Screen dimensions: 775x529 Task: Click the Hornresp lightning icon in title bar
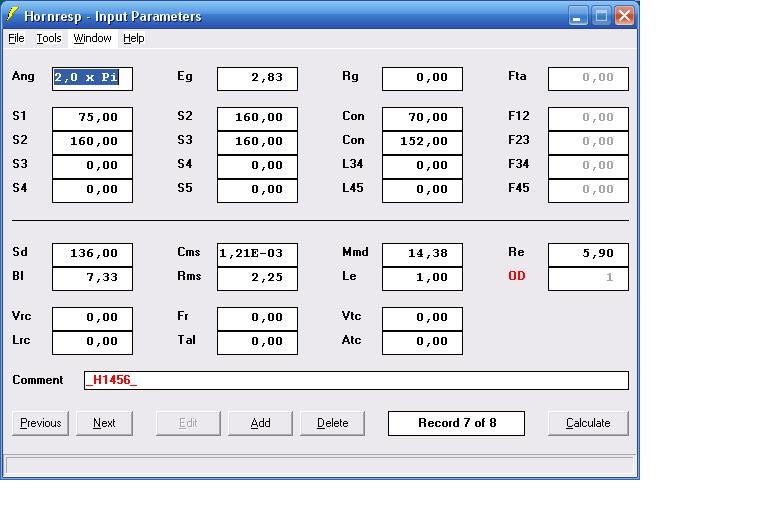[x=12, y=15]
